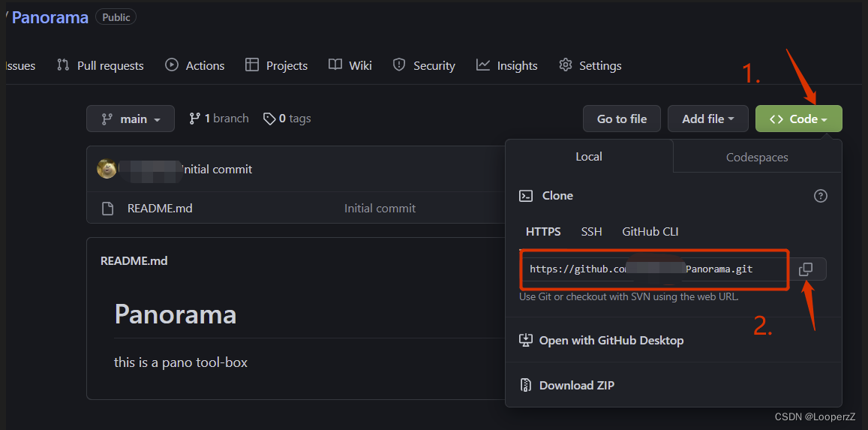This screenshot has width=868, height=430.
Task: Select the Local tab
Action: 589,157
